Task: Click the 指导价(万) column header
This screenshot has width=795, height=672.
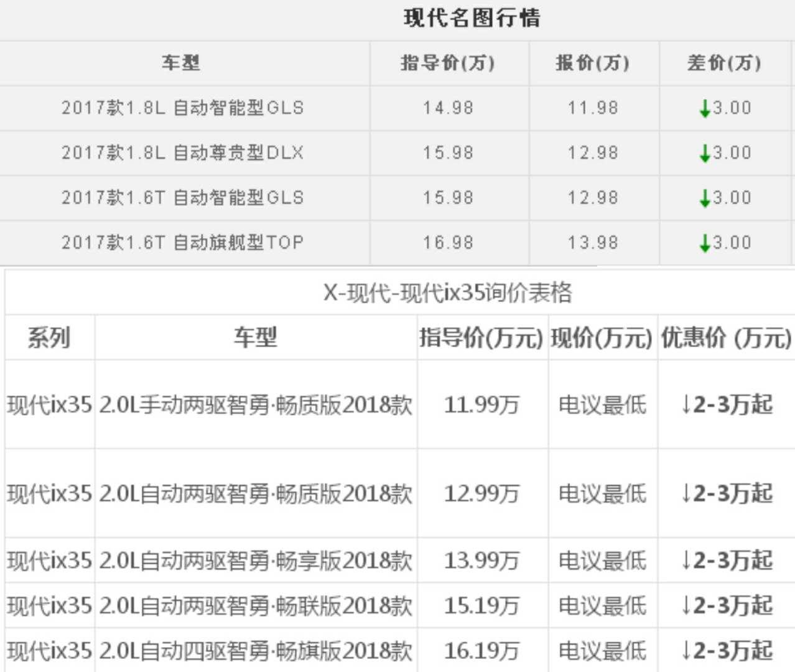Action: (448, 63)
